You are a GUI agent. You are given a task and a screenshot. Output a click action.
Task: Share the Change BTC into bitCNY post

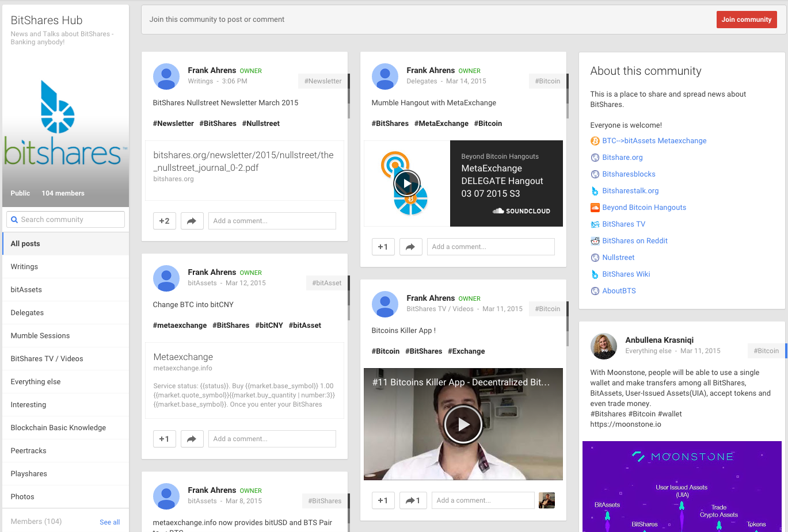[192, 439]
